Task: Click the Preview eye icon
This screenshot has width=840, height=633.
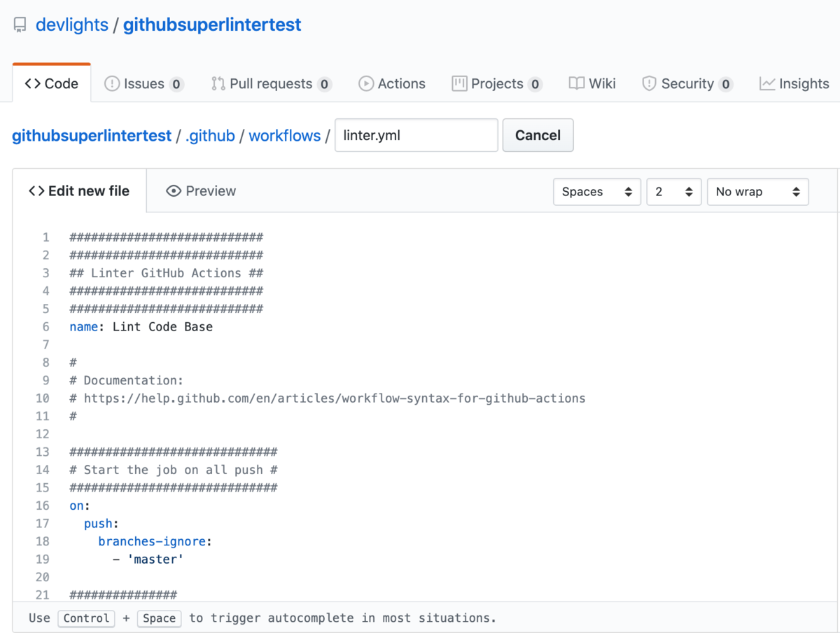Action: coord(174,191)
